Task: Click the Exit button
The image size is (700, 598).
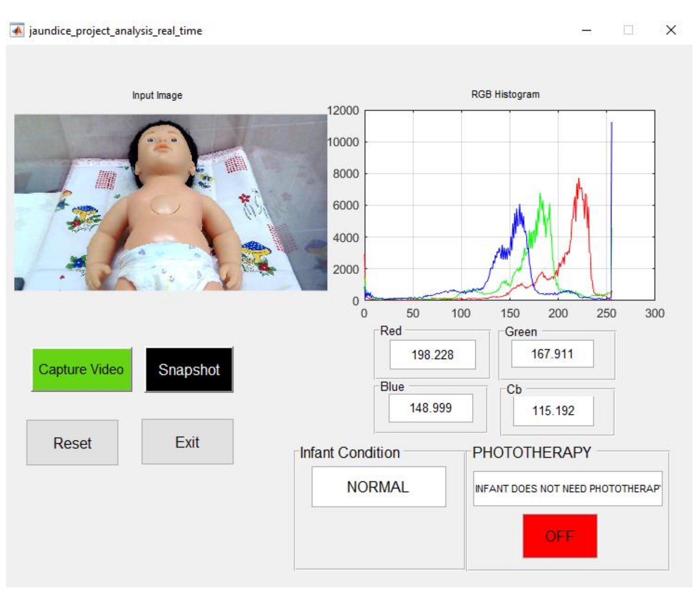Action: pyautogui.click(x=187, y=442)
